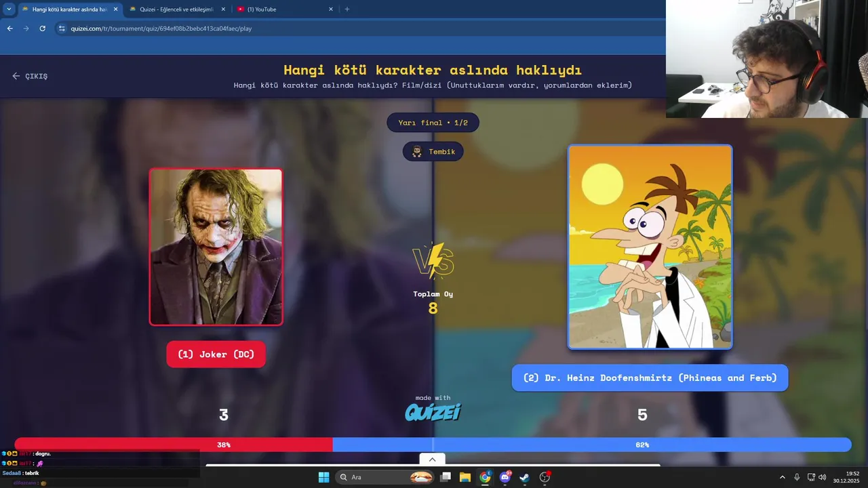Reload the quizei page
This screenshot has width=868, height=488.
[x=42, y=28]
